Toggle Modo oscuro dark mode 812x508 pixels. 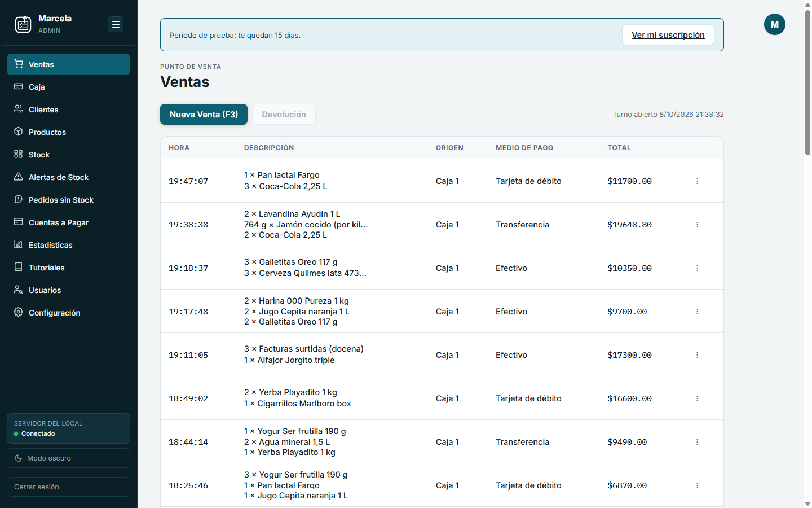pyautogui.click(x=68, y=458)
